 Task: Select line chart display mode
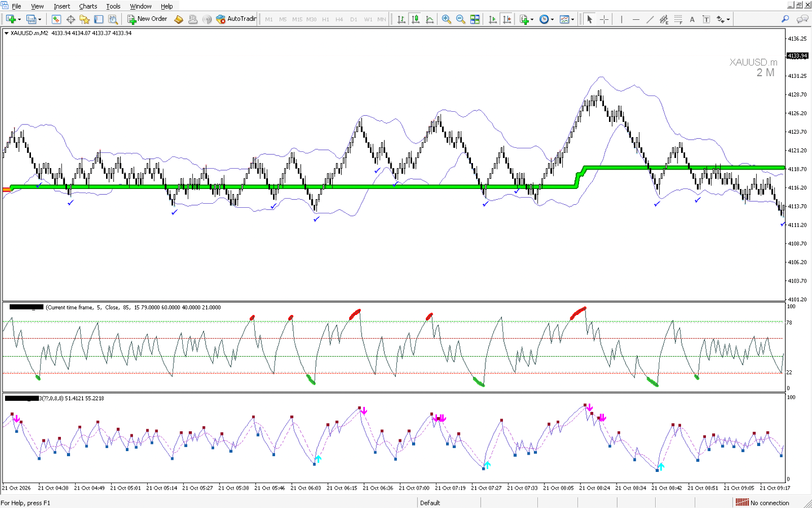click(430, 19)
